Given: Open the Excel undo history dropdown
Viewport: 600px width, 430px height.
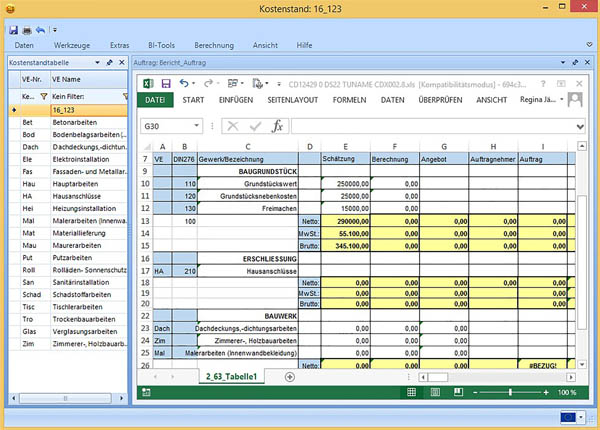Looking at the screenshot, I should pyautogui.click(x=194, y=83).
